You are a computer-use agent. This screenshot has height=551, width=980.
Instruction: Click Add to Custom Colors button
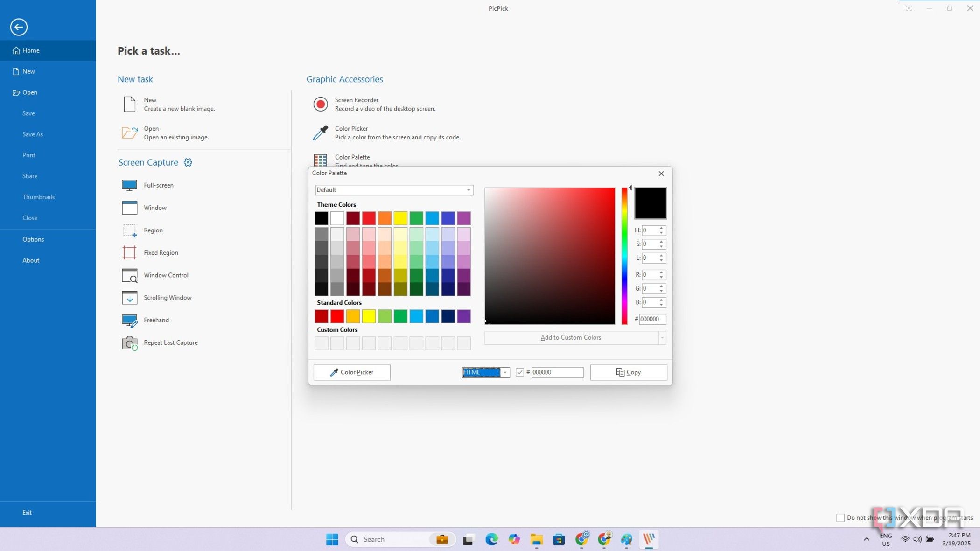[x=571, y=338]
